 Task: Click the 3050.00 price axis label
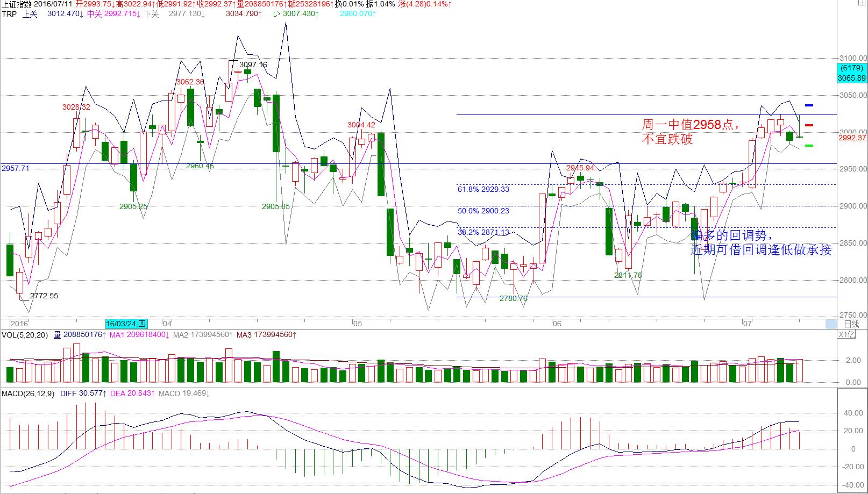coord(853,95)
